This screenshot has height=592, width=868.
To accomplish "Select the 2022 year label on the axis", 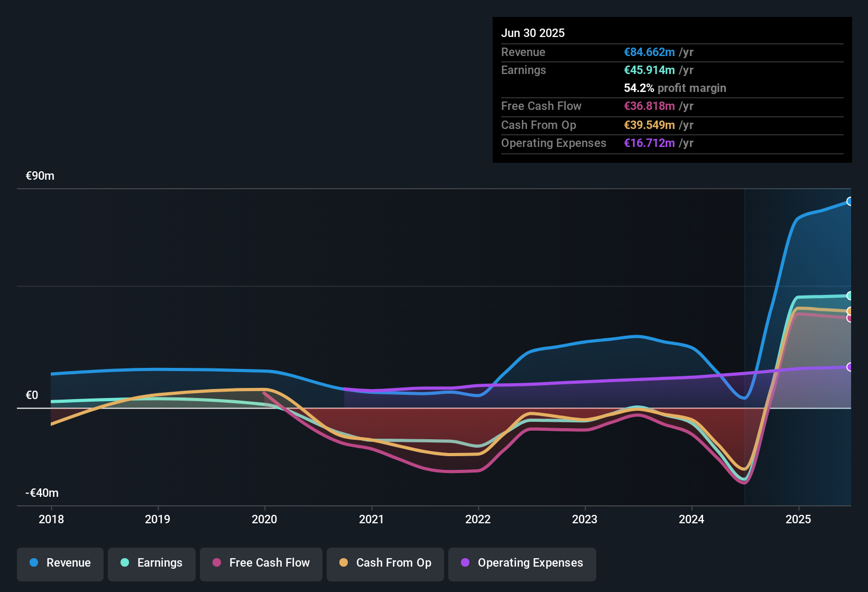I will (x=478, y=520).
